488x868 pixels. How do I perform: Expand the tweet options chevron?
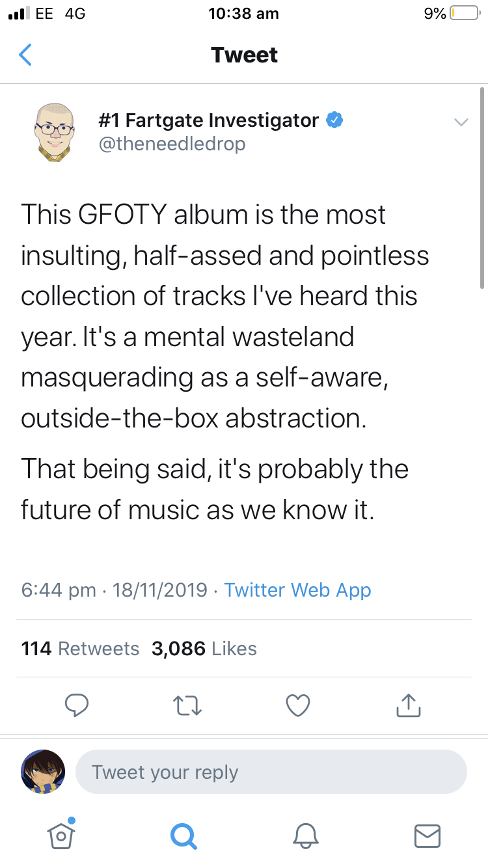pyautogui.click(x=461, y=122)
